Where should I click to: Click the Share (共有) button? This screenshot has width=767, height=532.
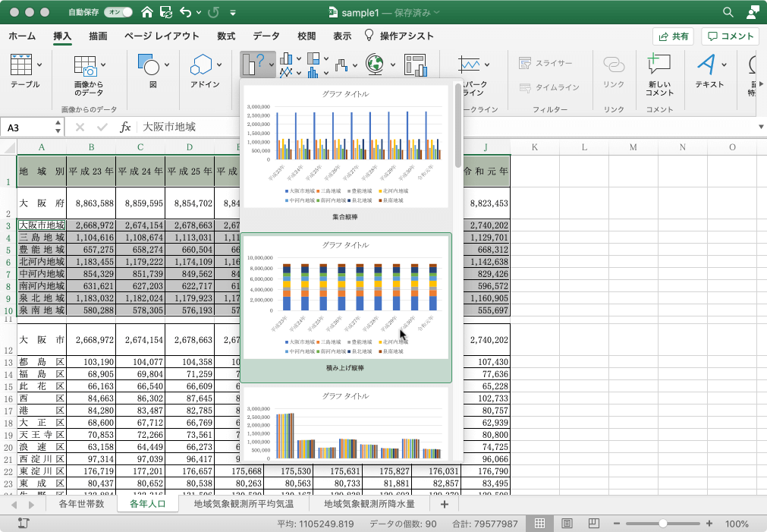[673, 36]
